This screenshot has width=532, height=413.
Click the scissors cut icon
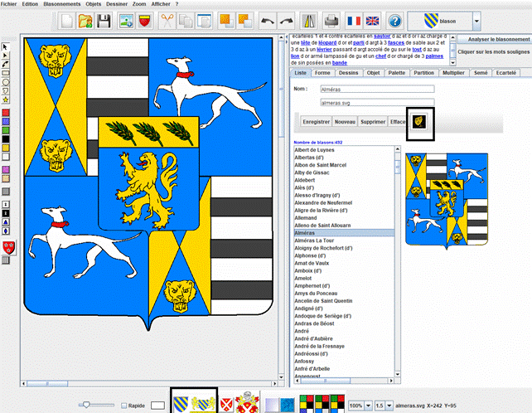click(167, 21)
